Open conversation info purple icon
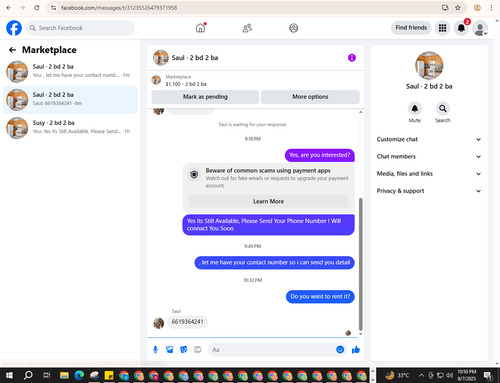The height and width of the screenshot is (383, 500). tap(352, 58)
